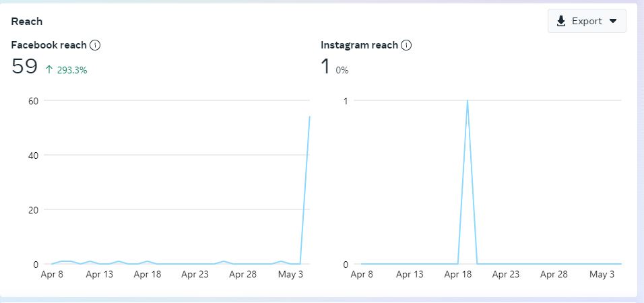
Task: Select the Facebook reach title text
Action: click(x=49, y=45)
